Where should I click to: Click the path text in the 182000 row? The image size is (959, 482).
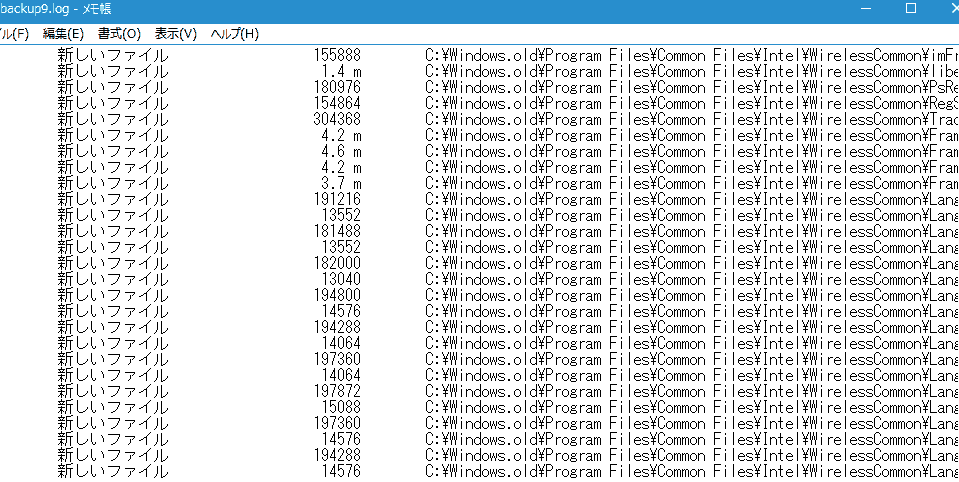(x=690, y=263)
